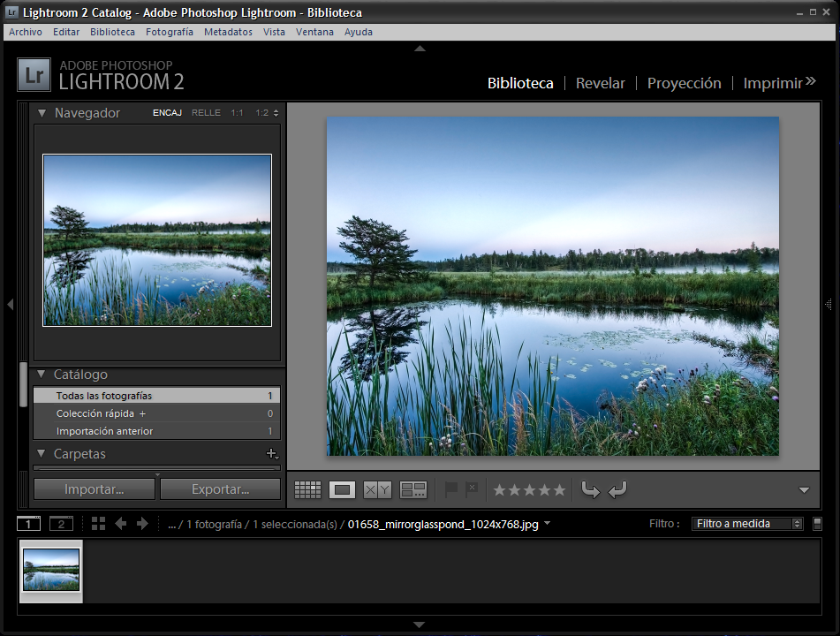Image resolution: width=840 pixels, height=636 pixels.
Task: Mark the photo as rejected flag
Action: pyautogui.click(x=472, y=489)
